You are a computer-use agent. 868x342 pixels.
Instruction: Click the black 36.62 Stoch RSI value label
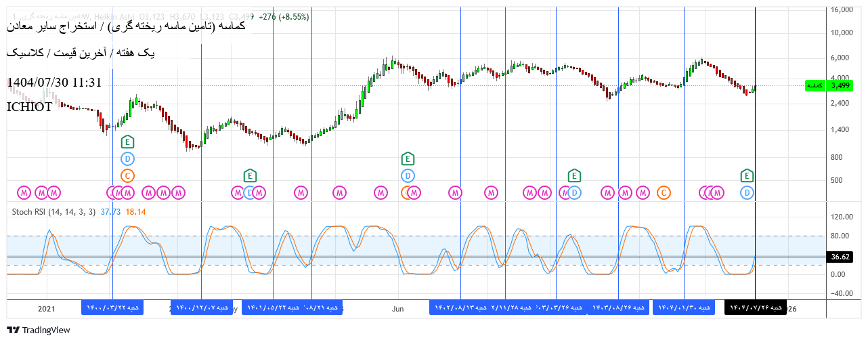click(840, 257)
